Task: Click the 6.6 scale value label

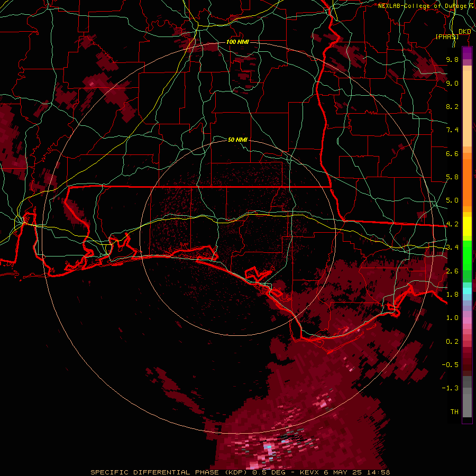Action: click(x=452, y=153)
